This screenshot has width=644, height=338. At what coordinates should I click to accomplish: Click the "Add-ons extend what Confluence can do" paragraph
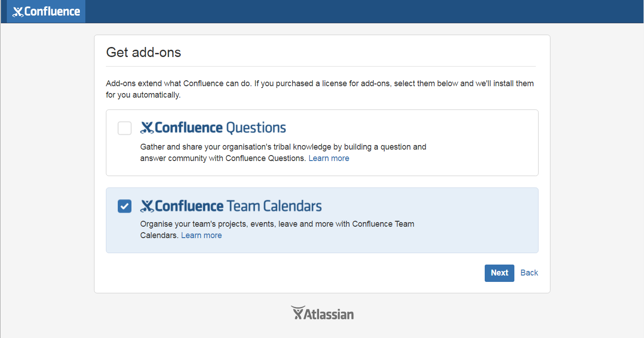[x=319, y=84]
